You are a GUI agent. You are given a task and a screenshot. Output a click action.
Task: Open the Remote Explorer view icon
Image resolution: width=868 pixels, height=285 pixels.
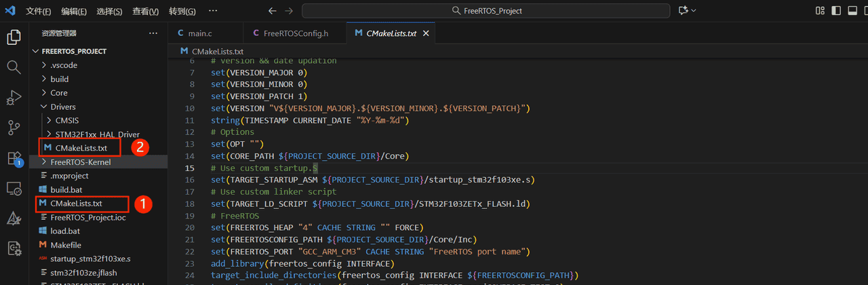coord(14,188)
